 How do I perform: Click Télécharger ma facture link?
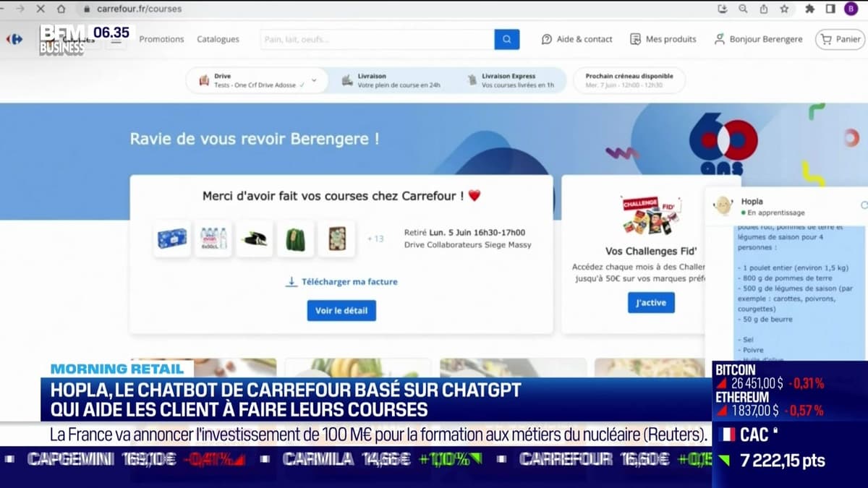tap(349, 281)
